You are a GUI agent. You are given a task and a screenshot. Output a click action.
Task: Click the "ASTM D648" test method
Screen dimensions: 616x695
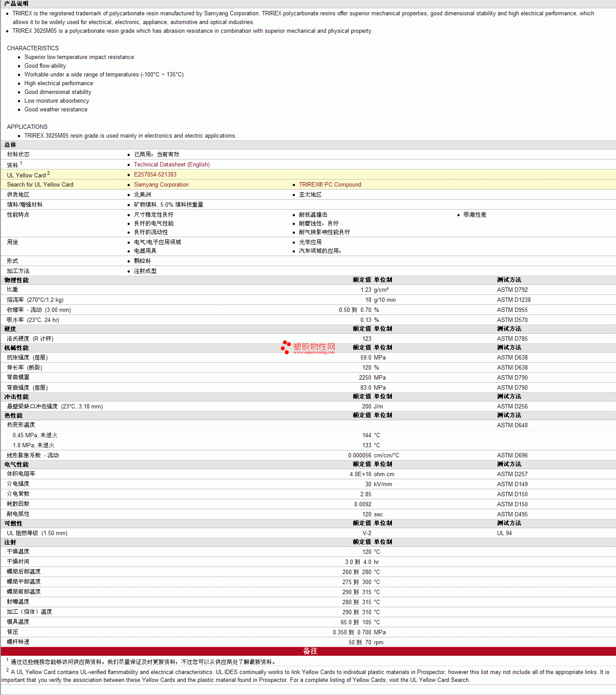(x=512, y=425)
